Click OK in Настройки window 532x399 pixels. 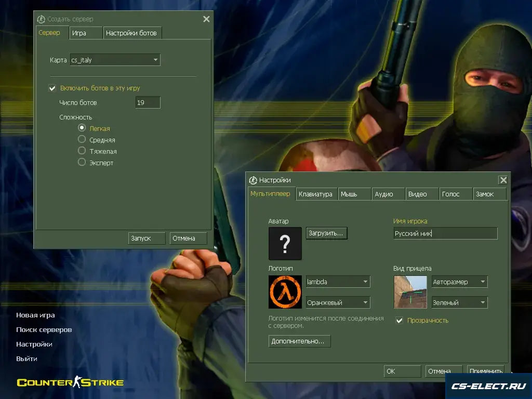pyautogui.click(x=403, y=371)
